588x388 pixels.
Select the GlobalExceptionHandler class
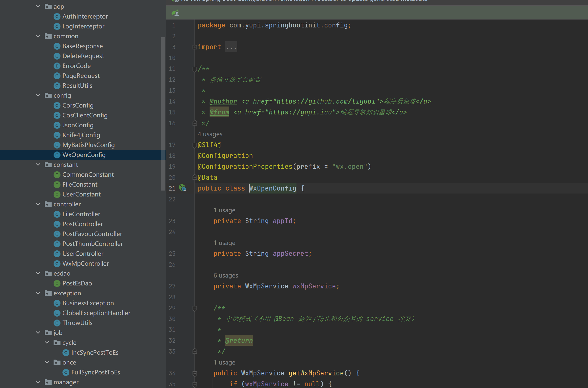96,313
